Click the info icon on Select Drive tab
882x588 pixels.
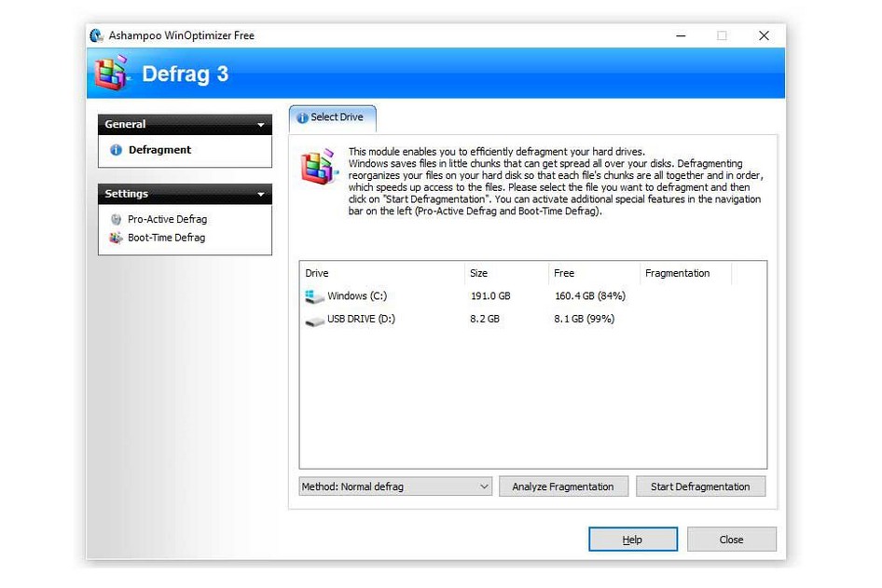[x=303, y=117]
